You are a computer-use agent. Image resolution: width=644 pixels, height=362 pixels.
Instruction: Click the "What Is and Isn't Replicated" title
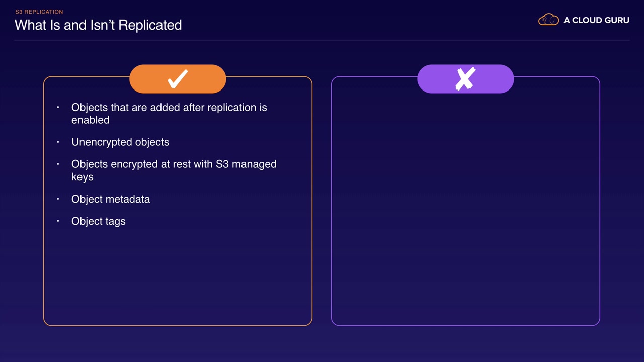(98, 25)
